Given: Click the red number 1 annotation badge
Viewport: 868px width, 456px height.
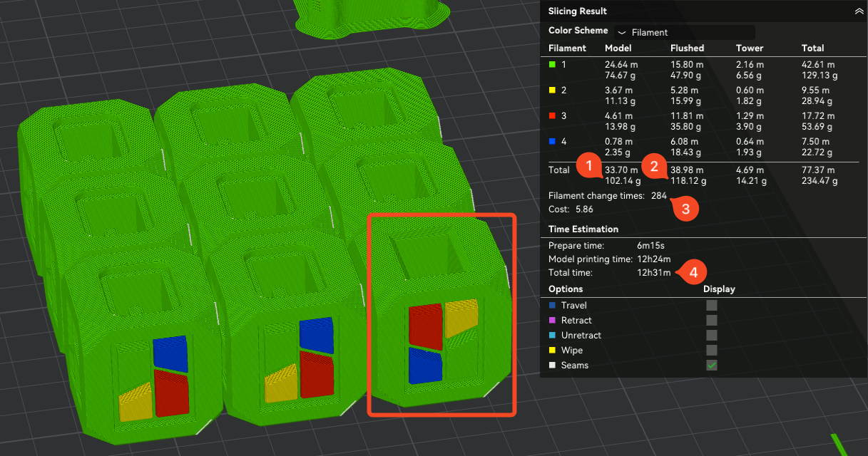Looking at the screenshot, I should coord(589,167).
